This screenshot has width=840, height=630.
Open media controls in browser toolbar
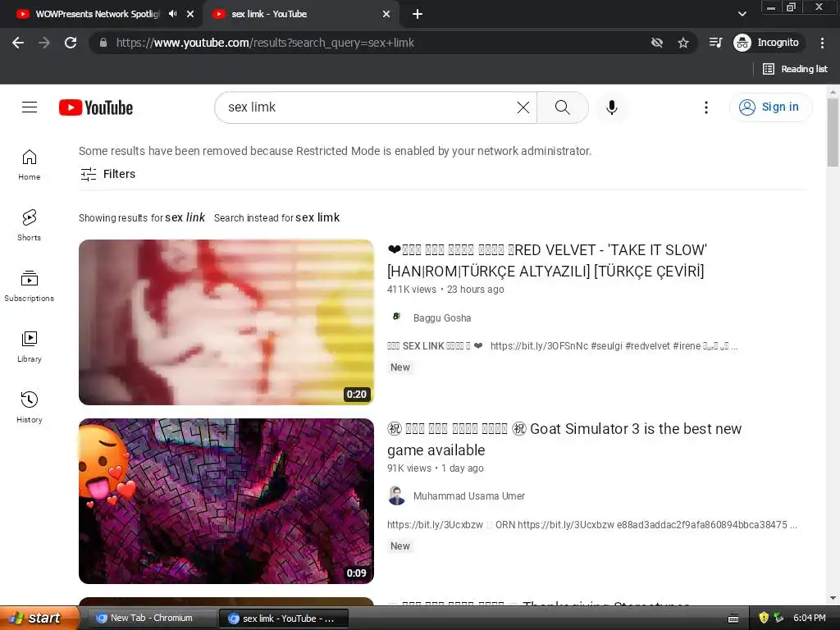(x=715, y=43)
